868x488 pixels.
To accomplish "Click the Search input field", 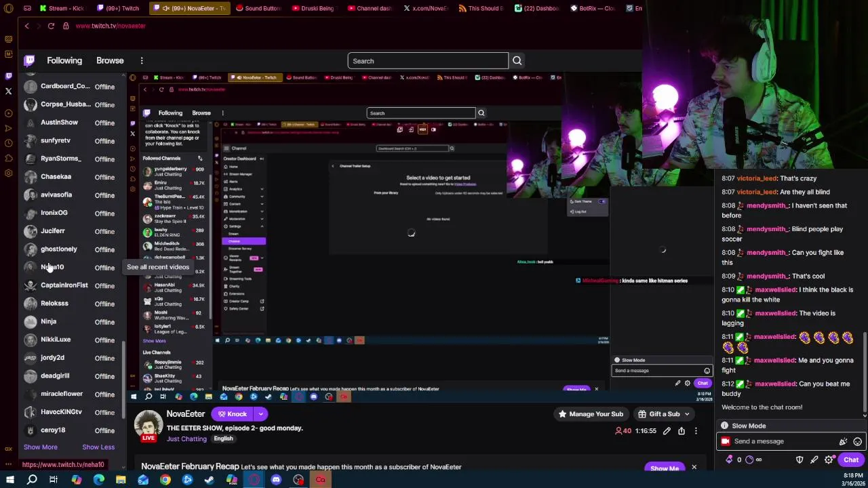I will click(x=428, y=61).
